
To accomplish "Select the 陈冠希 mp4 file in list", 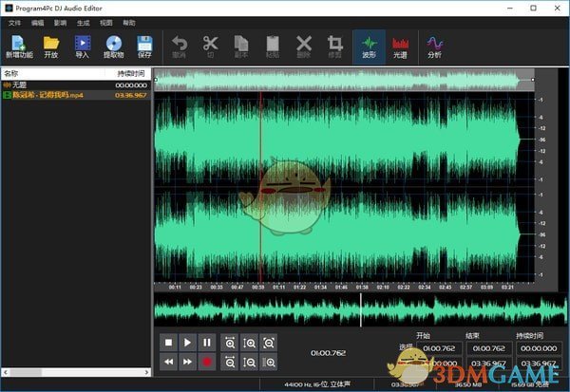I will (57, 95).
